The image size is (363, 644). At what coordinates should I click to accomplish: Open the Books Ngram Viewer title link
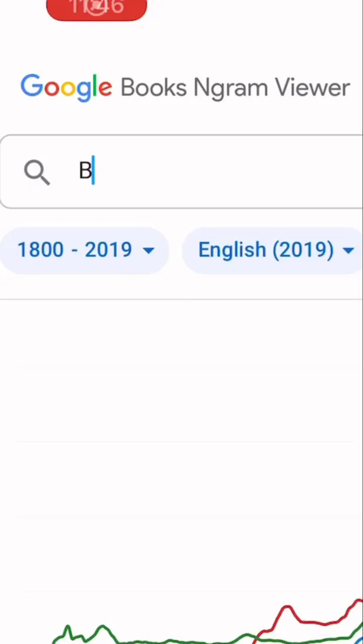(x=235, y=88)
